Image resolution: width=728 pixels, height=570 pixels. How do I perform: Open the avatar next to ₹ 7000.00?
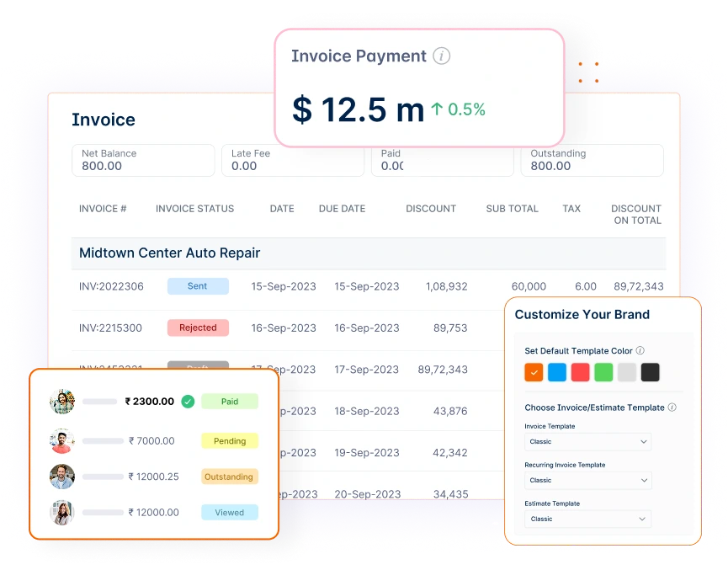(62, 441)
